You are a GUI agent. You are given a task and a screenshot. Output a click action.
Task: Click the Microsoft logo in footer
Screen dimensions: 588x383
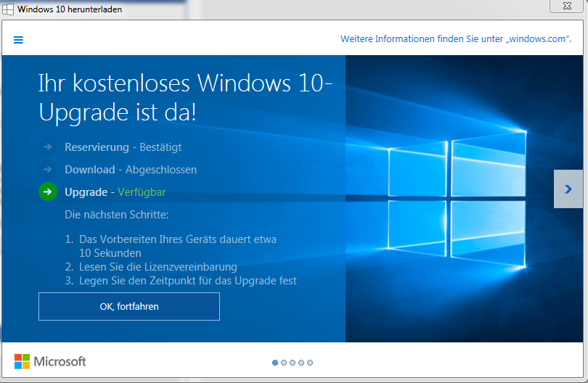point(50,361)
